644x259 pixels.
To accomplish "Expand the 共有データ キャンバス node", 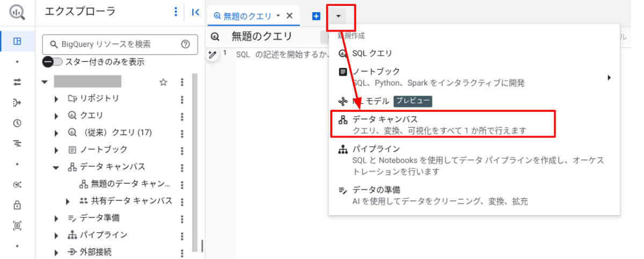I will (x=68, y=201).
